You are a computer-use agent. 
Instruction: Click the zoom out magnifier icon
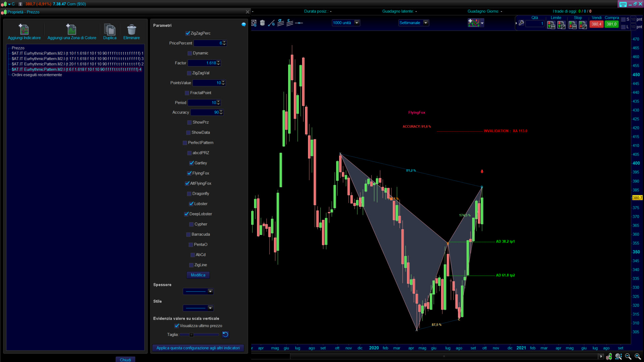(x=628, y=356)
